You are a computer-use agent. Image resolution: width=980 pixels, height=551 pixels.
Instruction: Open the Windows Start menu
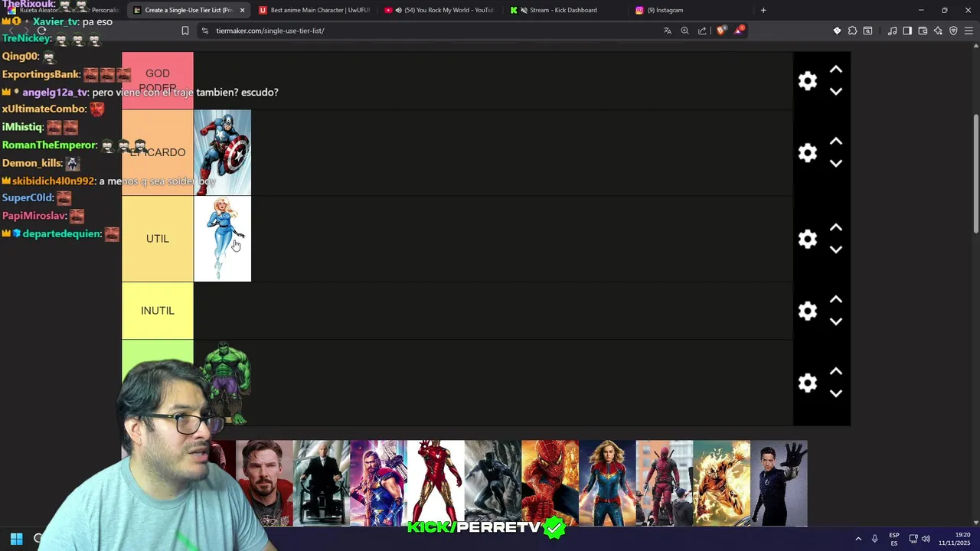(16, 539)
